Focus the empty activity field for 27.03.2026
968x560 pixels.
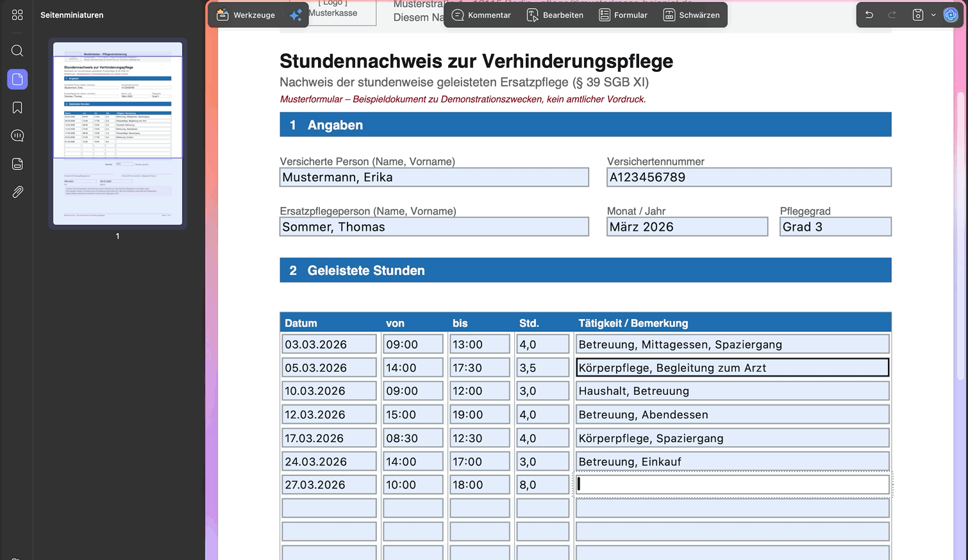(732, 485)
